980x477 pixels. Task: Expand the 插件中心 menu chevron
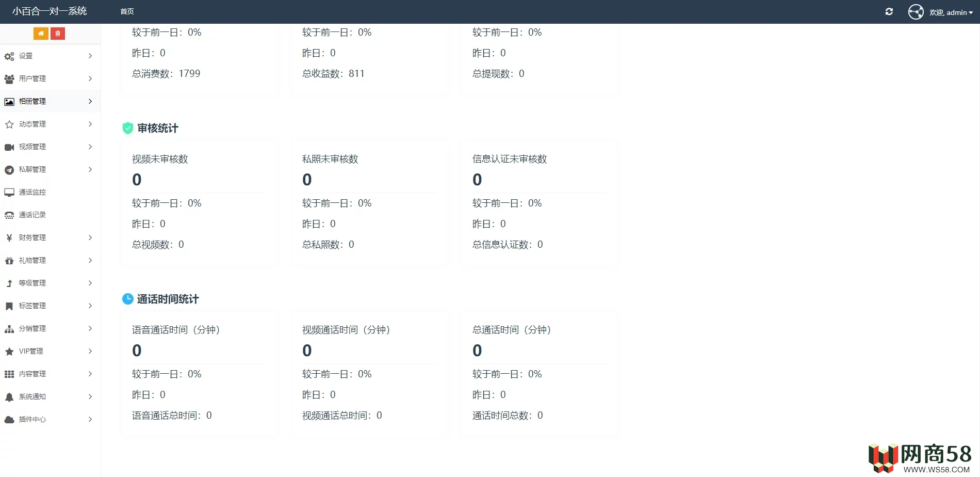click(x=90, y=419)
